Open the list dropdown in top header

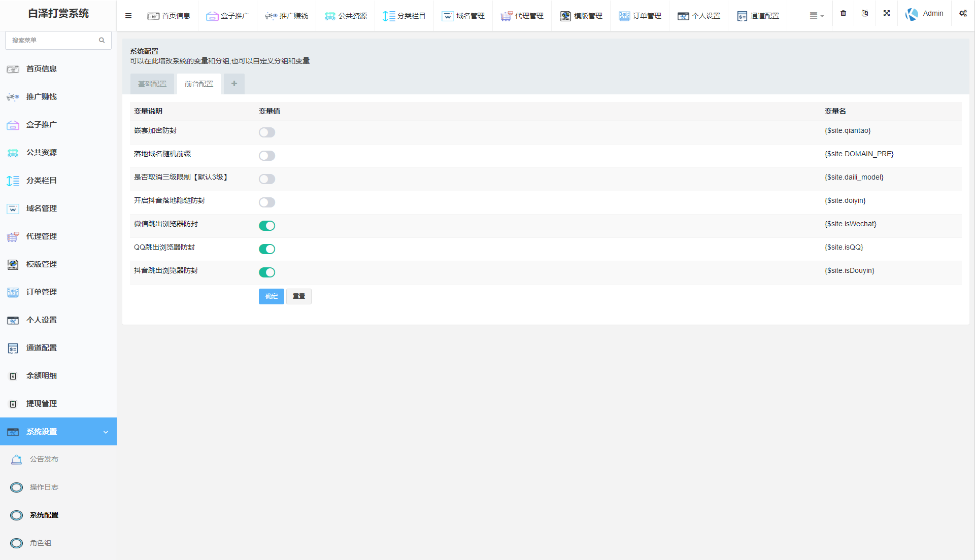pos(816,16)
